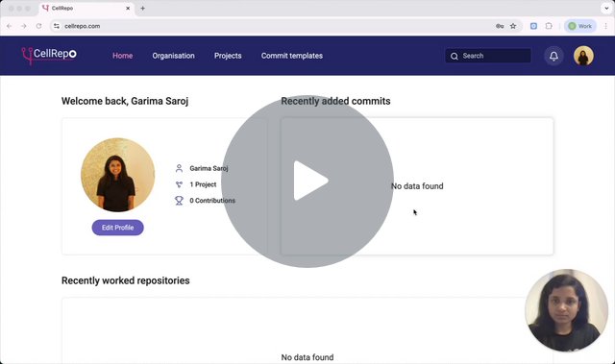This screenshot has width=615, height=364.
Task: Click the large profile photo
Action: click(117, 175)
